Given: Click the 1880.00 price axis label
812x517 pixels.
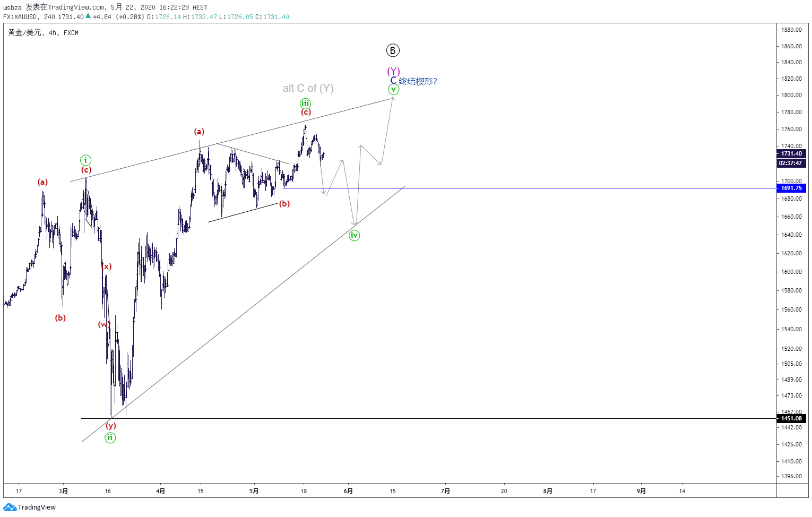Looking at the screenshot, I should pyautogui.click(x=791, y=30).
